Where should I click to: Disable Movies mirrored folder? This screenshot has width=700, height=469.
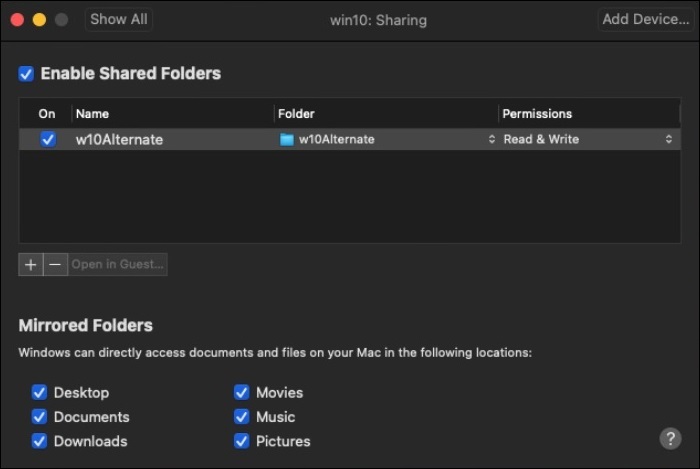coord(241,393)
